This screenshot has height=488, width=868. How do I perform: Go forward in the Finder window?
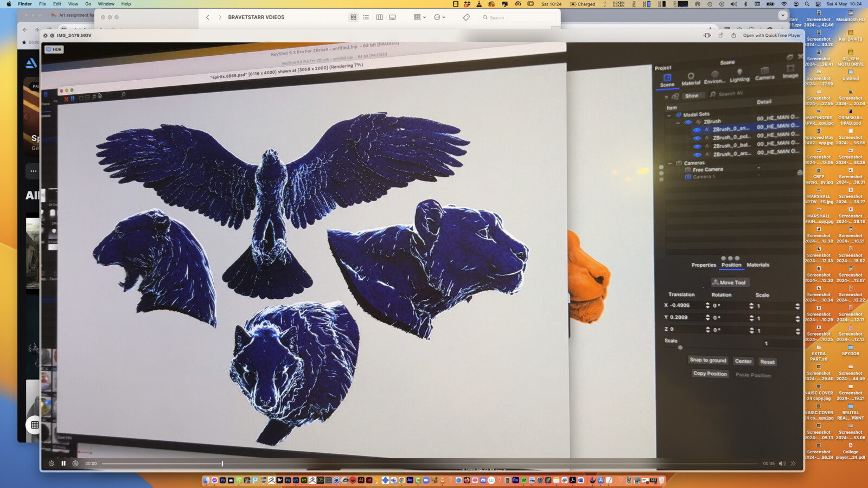(x=220, y=17)
